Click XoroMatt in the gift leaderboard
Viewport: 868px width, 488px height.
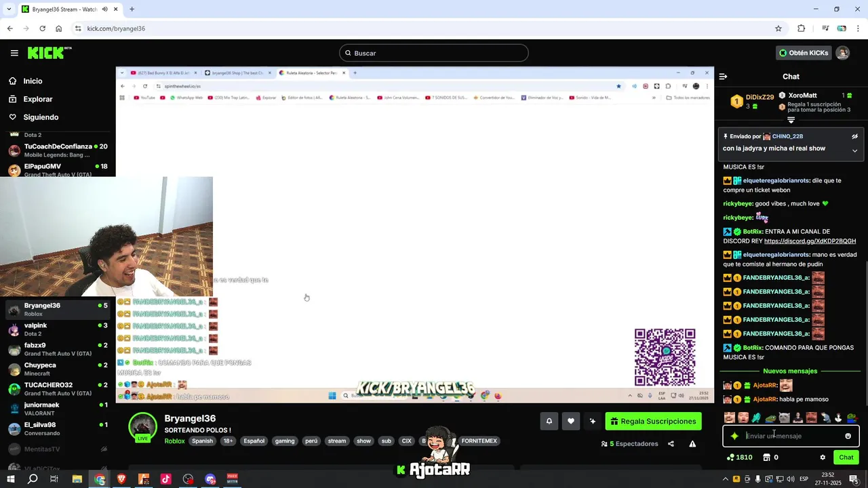(802, 96)
